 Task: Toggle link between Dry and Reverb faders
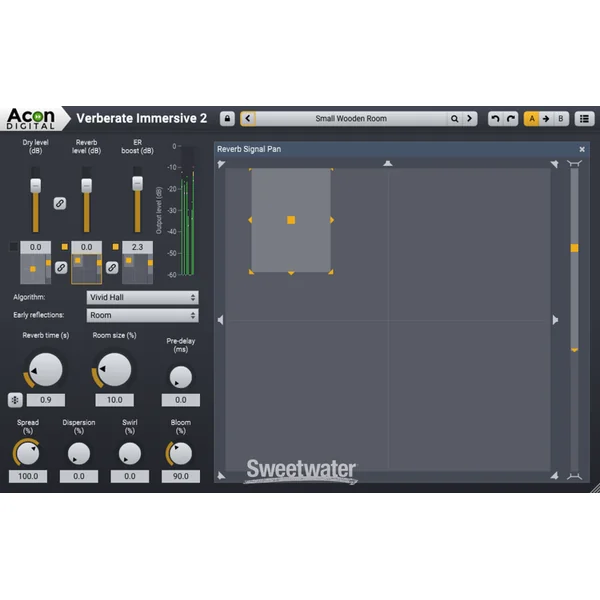pos(60,203)
